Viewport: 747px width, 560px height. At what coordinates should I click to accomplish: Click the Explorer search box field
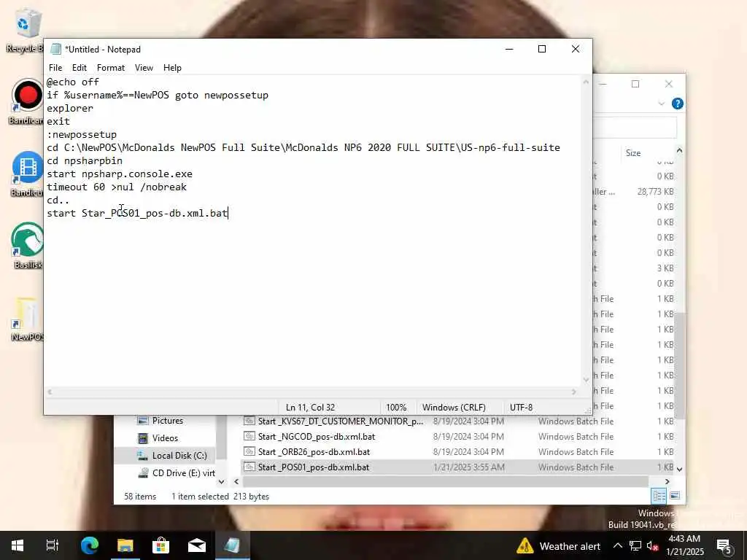click(x=635, y=127)
